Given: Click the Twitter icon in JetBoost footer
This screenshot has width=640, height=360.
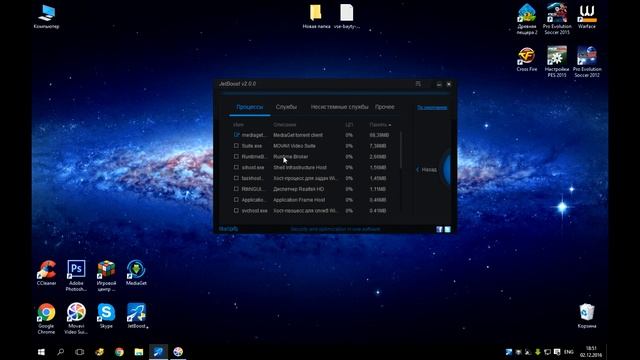Looking at the screenshot, I should (447, 229).
